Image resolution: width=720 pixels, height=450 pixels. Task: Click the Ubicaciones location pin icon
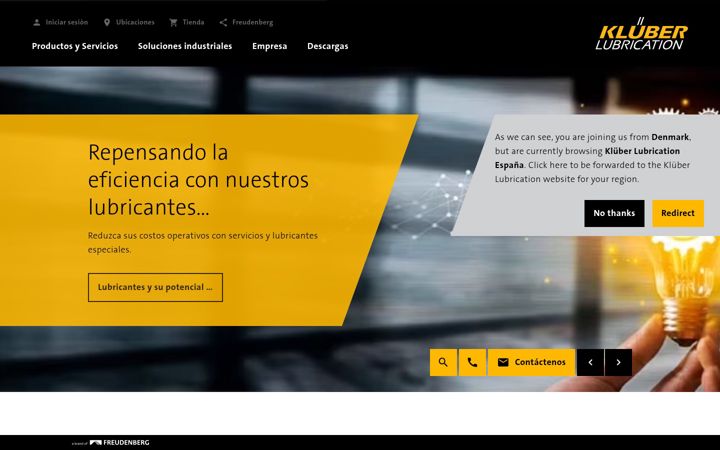(107, 22)
